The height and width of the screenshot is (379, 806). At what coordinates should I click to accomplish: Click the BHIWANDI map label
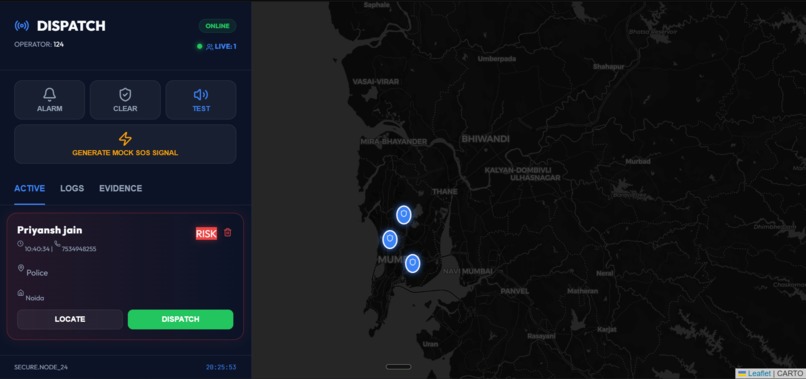[485, 139]
